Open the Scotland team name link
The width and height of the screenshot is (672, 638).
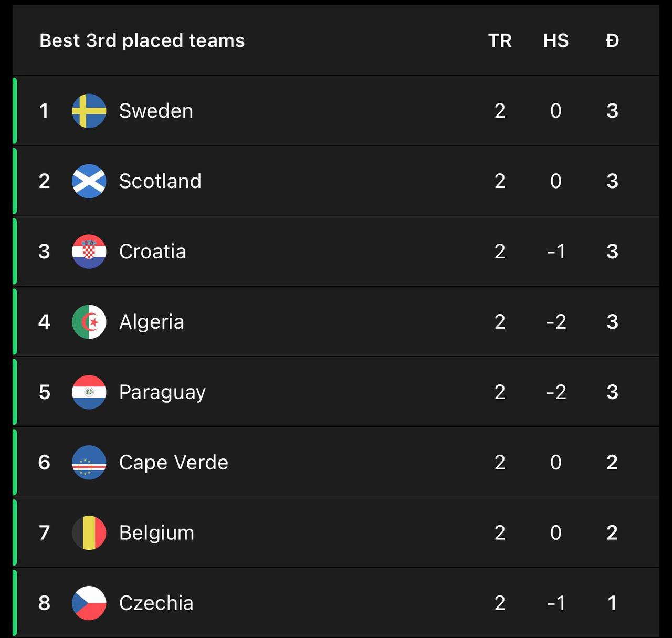(x=160, y=181)
